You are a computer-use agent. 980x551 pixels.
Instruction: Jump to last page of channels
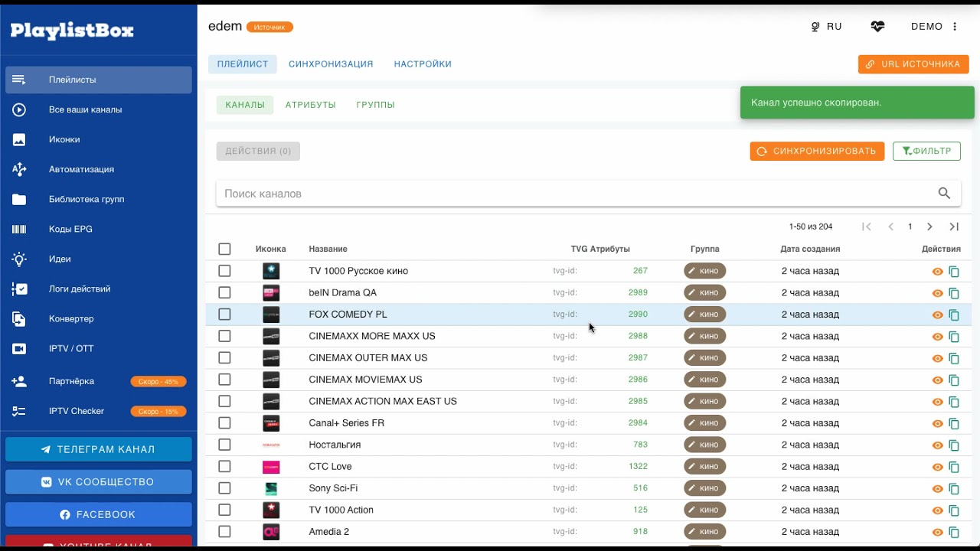point(954,227)
